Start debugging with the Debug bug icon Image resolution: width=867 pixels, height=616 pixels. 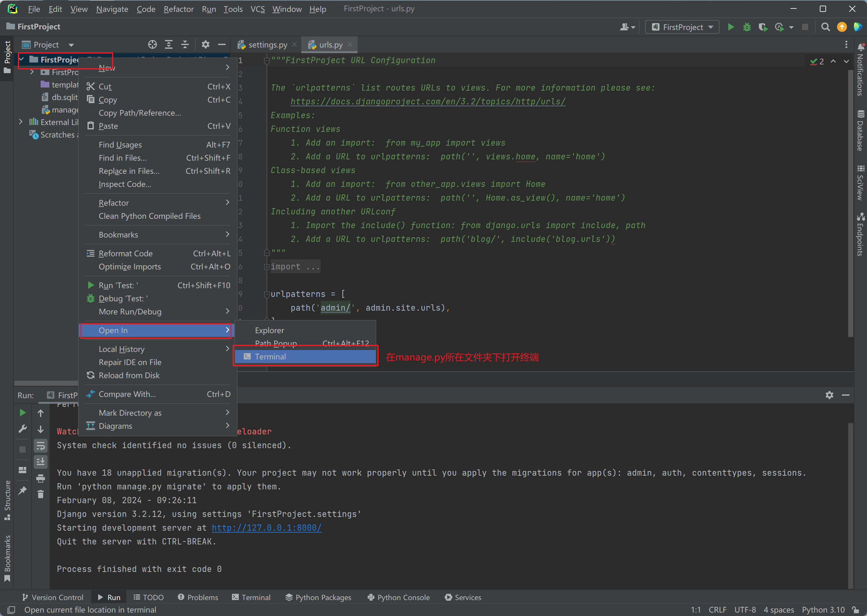(x=747, y=27)
